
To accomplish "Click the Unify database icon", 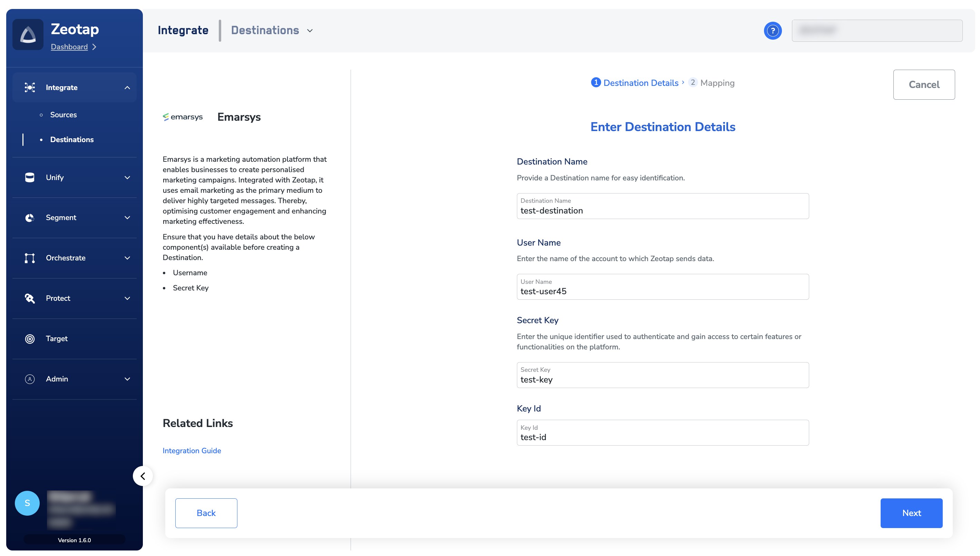I will click(x=29, y=178).
